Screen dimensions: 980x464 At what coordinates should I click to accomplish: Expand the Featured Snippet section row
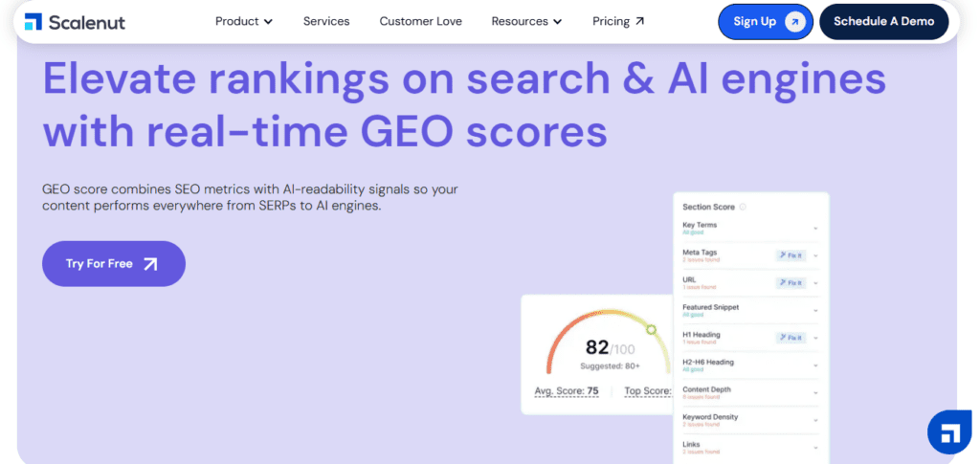click(x=815, y=311)
